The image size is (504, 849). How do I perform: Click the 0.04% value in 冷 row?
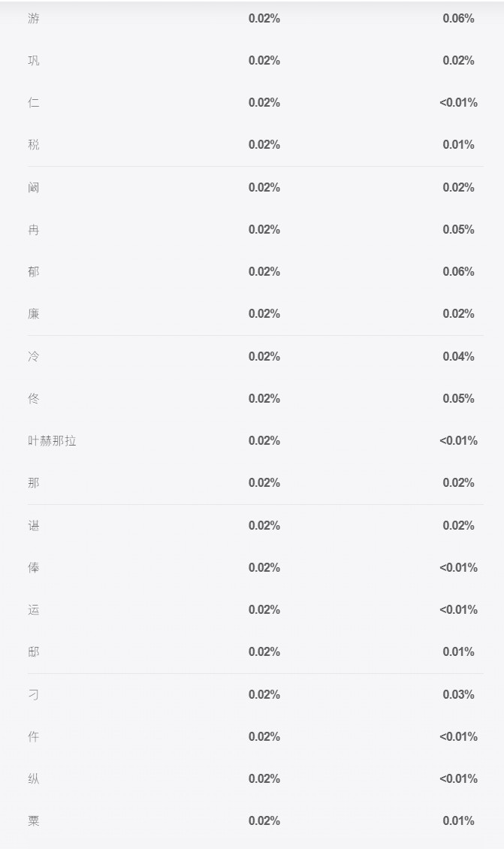point(458,356)
